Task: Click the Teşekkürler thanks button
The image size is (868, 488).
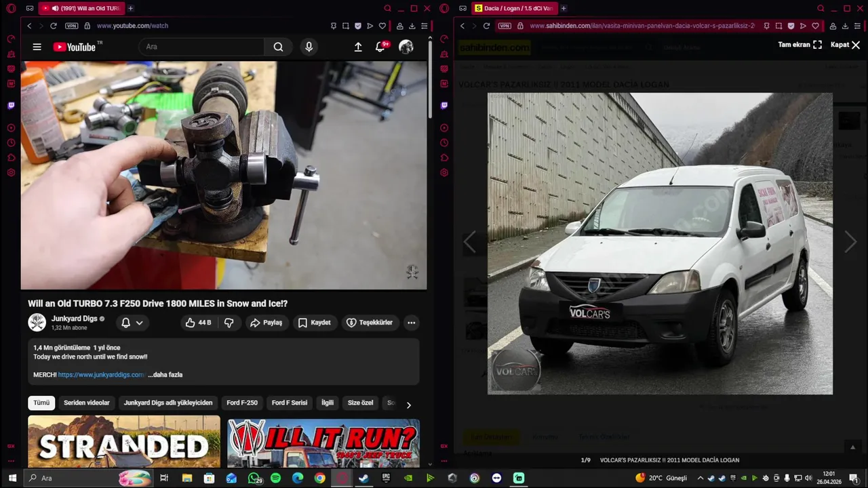Action: tap(370, 323)
